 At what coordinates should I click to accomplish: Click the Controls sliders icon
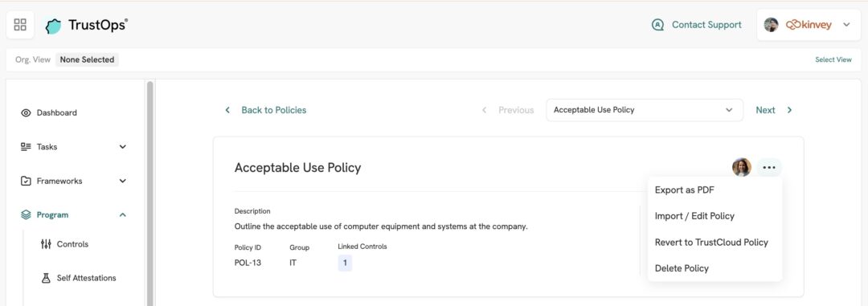pos(46,244)
